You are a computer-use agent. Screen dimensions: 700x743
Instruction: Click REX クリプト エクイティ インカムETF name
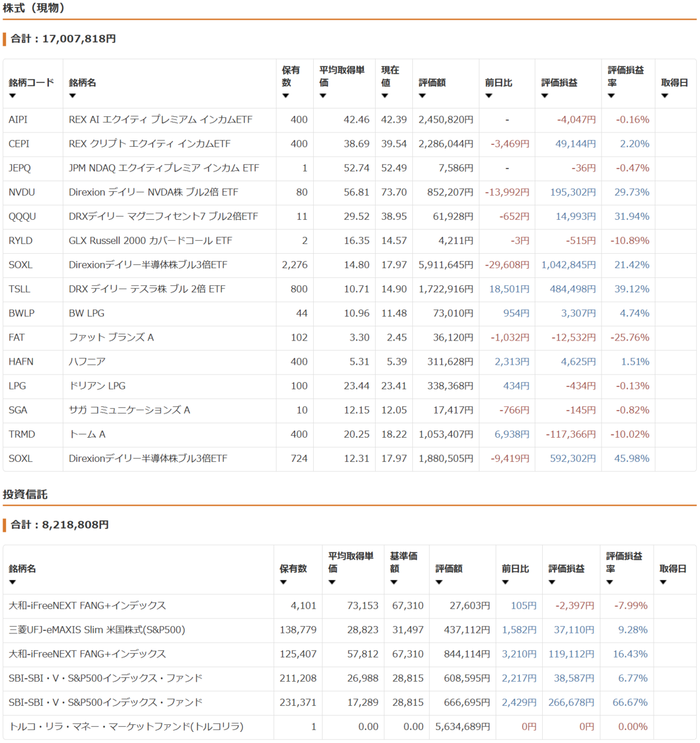pos(149,144)
